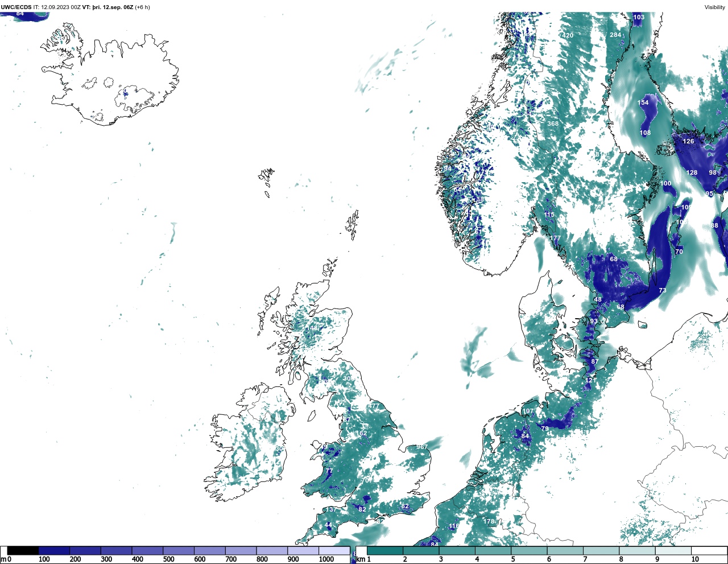Click the black 0–100 m legend swatch

coord(23,551)
